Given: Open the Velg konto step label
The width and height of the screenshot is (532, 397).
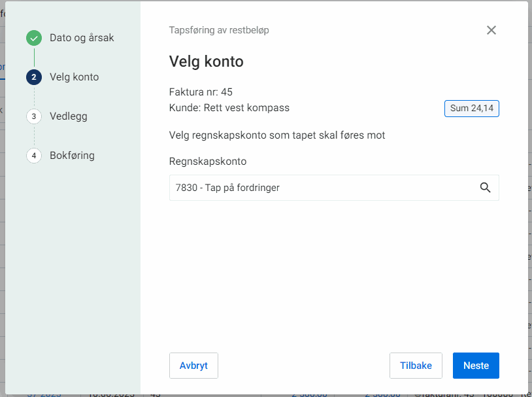Looking at the screenshot, I should tap(75, 77).
